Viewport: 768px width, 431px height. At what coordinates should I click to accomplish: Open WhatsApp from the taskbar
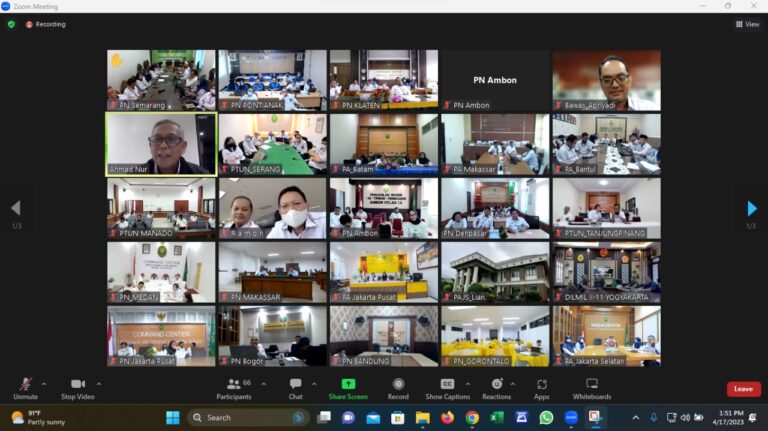click(x=546, y=418)
